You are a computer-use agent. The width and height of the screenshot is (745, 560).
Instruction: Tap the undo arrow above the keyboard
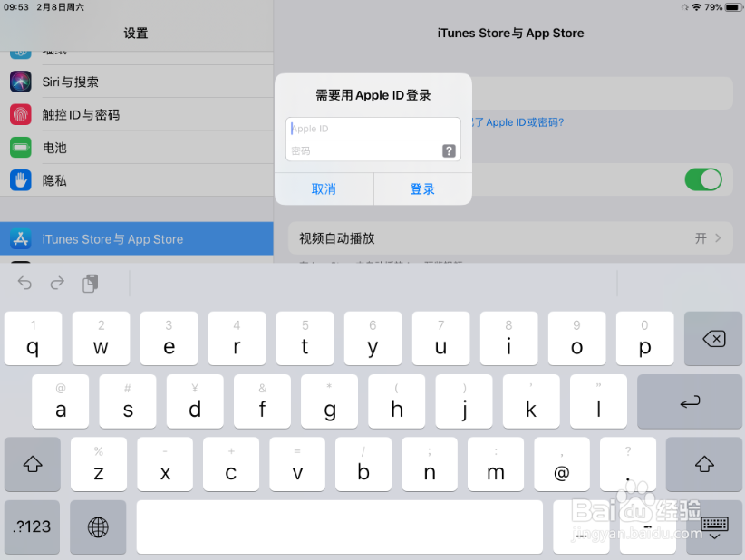coord(24,283)
